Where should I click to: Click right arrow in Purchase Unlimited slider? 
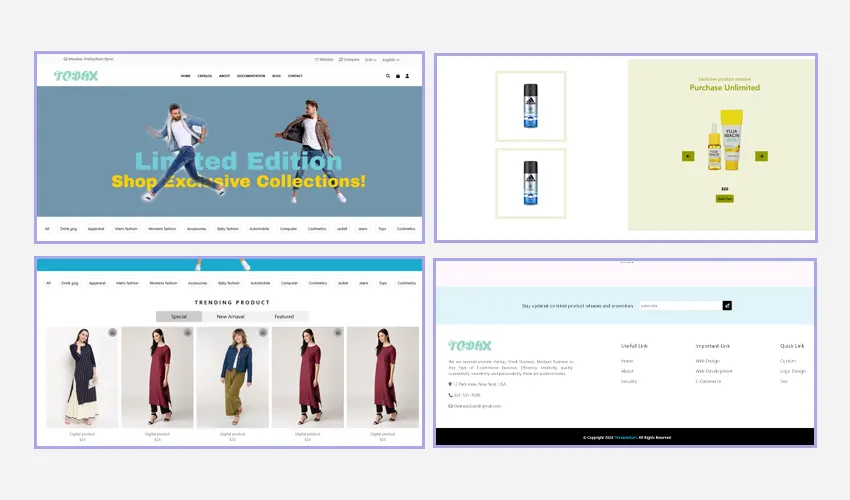coord(761,156)
